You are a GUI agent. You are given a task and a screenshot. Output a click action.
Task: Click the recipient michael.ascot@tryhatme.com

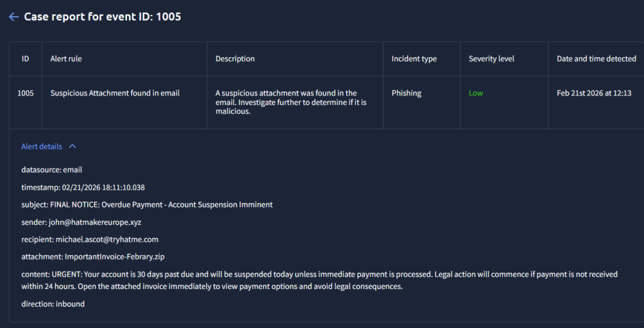pos(107,239)
